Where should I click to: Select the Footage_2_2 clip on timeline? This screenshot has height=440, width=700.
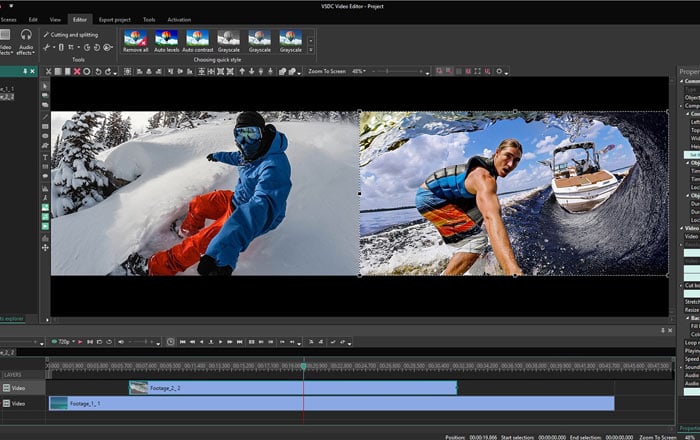pos(293,388)
